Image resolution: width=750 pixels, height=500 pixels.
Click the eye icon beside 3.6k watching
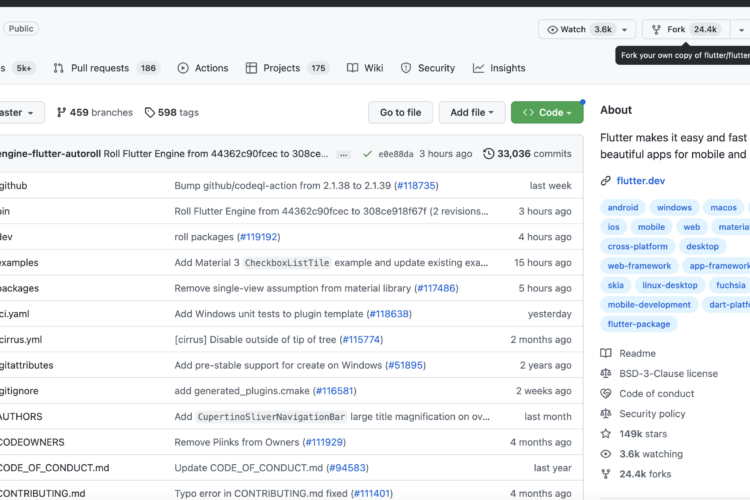coord(606,454)
